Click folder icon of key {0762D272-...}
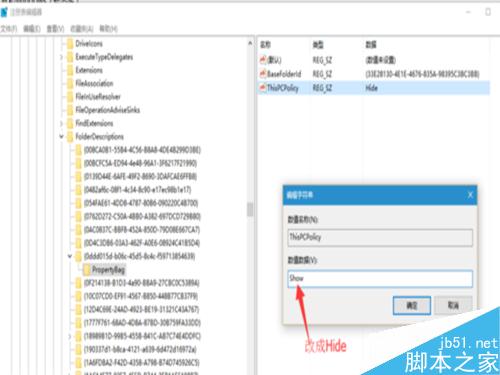500x375 pixels. coord(78,216)
